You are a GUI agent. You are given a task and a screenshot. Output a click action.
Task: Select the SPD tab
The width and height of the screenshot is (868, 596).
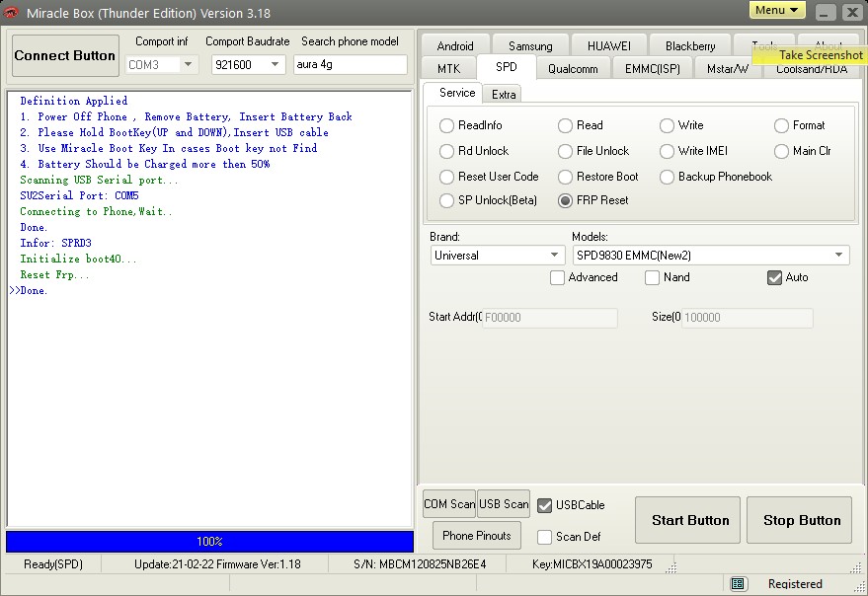coord(506,67)
